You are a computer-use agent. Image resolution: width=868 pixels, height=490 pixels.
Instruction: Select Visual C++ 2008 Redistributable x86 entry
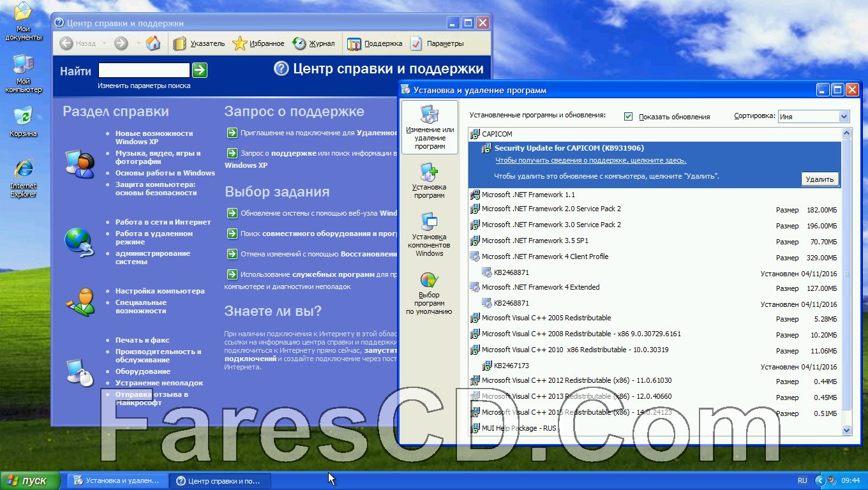coord(655,334)
